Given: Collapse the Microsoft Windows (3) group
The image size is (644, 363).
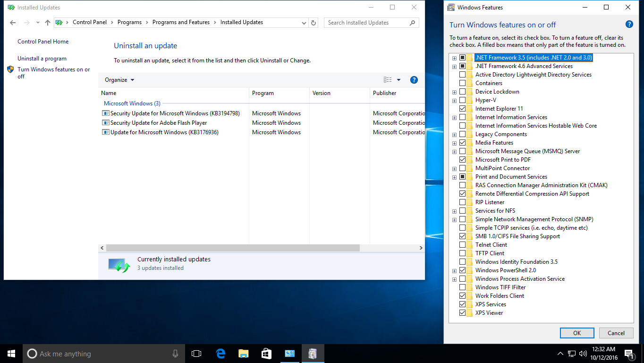Looking at the screenshot, I should tap(132, 104).
